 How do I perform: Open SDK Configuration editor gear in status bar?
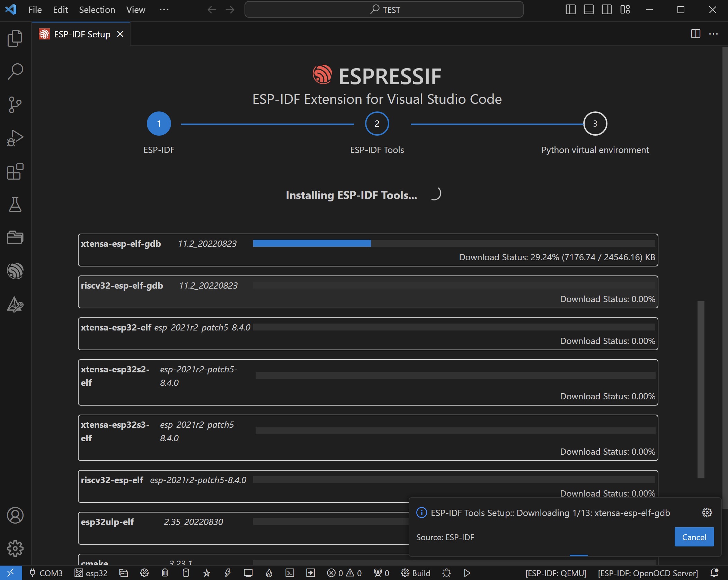144,573
